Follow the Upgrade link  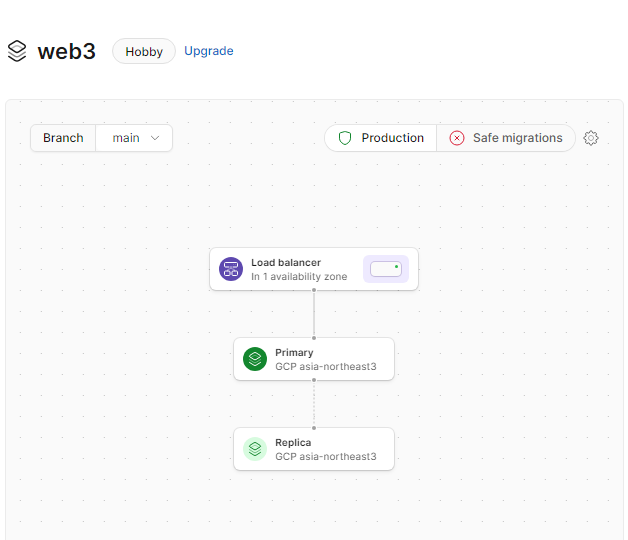coord(209,51)
